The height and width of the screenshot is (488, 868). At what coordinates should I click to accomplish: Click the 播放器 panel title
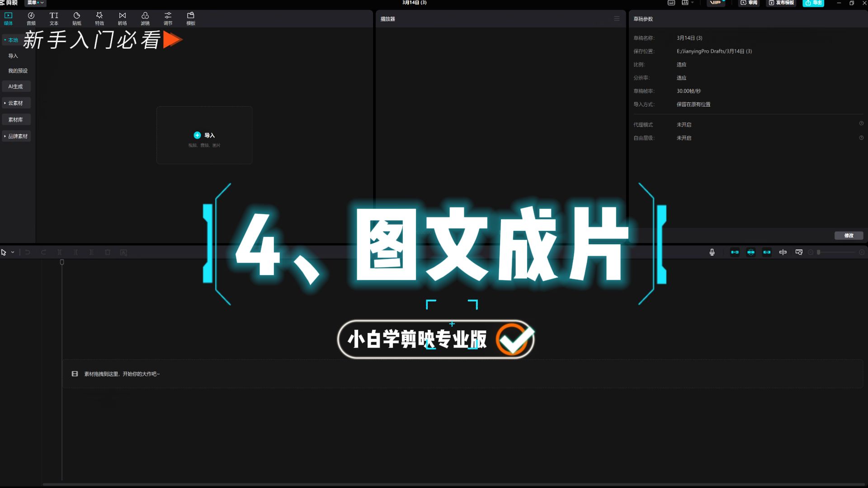pos(387,19)
